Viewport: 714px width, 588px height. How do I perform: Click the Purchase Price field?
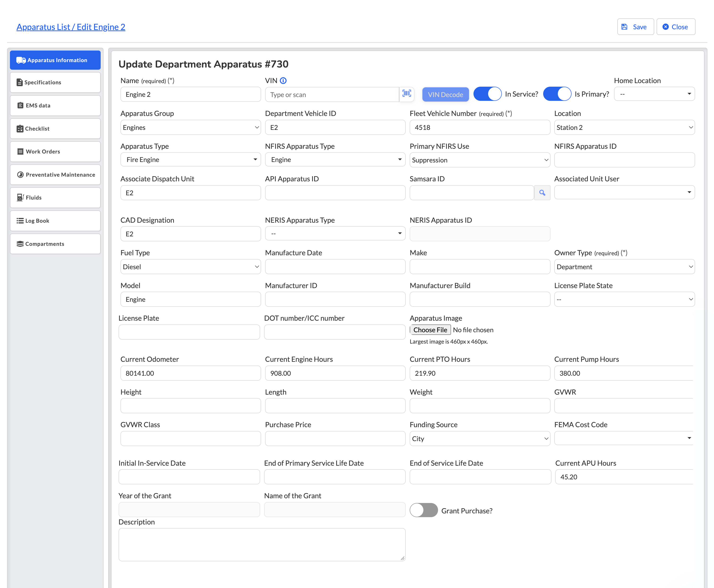point(335,439)
